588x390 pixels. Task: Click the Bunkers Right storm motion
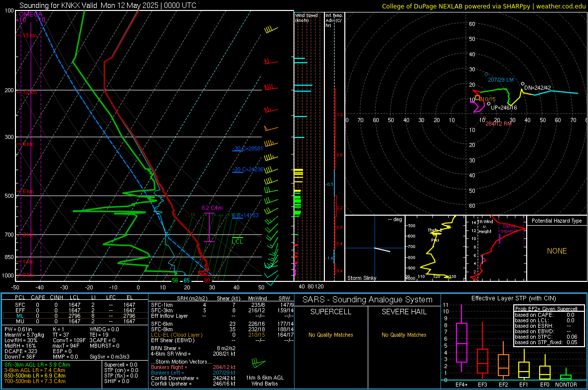click(193, 367)
